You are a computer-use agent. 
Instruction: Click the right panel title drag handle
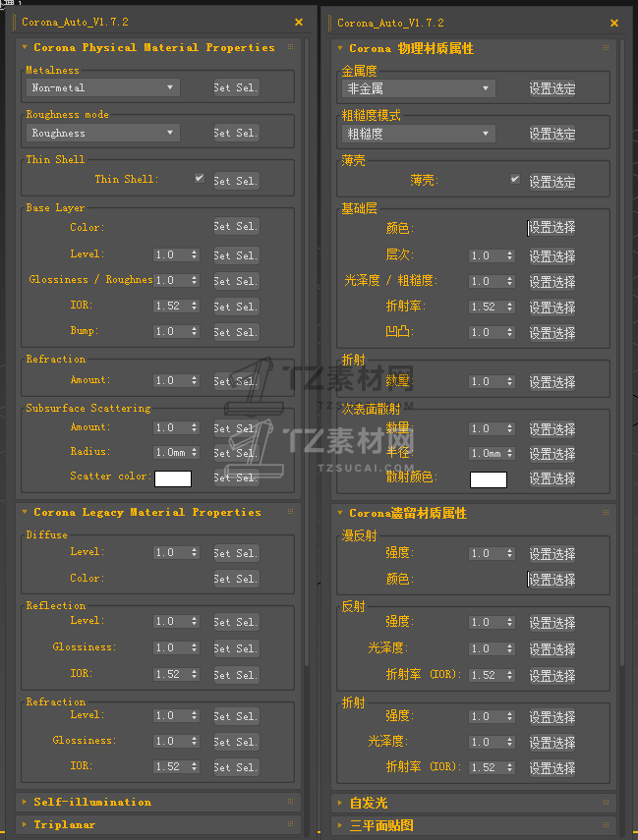coord(329,23)
